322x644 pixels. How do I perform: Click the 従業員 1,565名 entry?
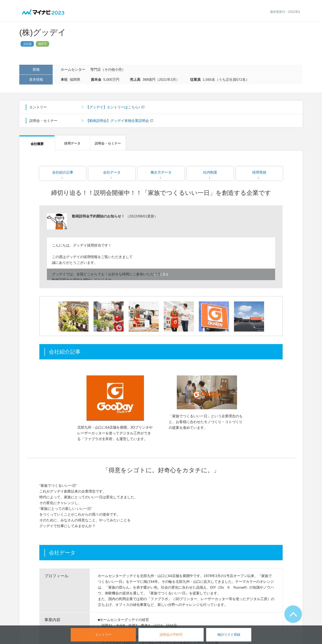pos(220,79)
